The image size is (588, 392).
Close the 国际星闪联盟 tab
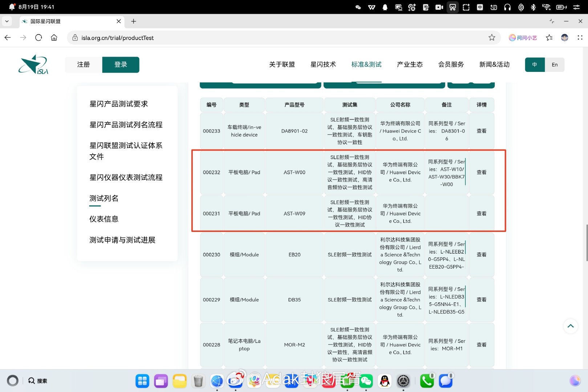click(x=119, y=21)
